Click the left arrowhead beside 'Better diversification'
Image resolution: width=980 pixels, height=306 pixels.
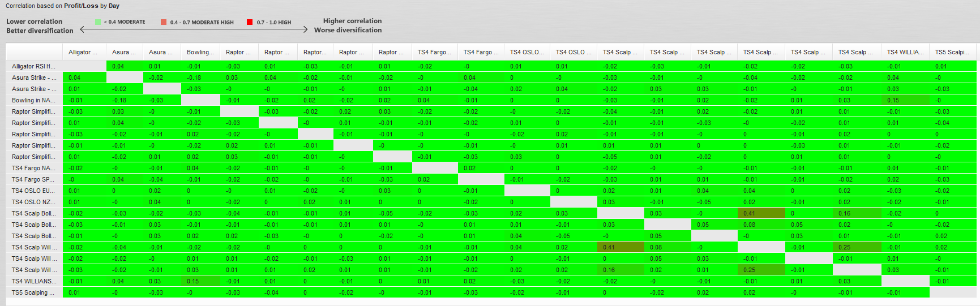pos(83,29)
